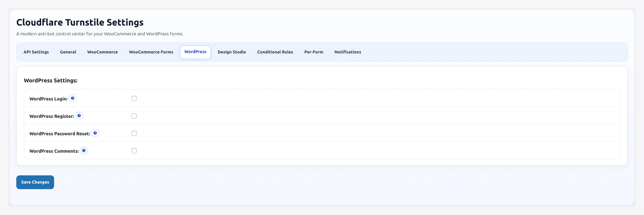The width and height of the screenshot is (644, 215).
Task: Go to the Design Studio tab
Action: pyautogui.click(x=232, y=52)
